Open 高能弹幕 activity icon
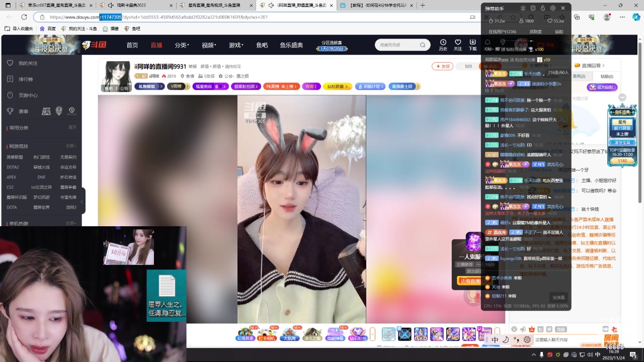This screenshot has width=644, height=362. 335,334
